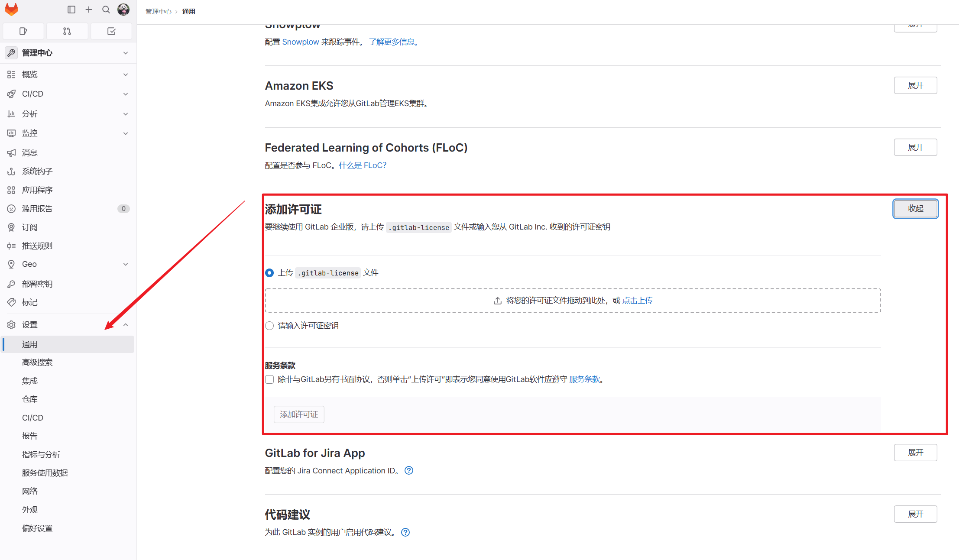This screenshot has height=560, width=959.
Task: Collapse the 设置 sidebar chevron
Action: click(x=126, y=325)
